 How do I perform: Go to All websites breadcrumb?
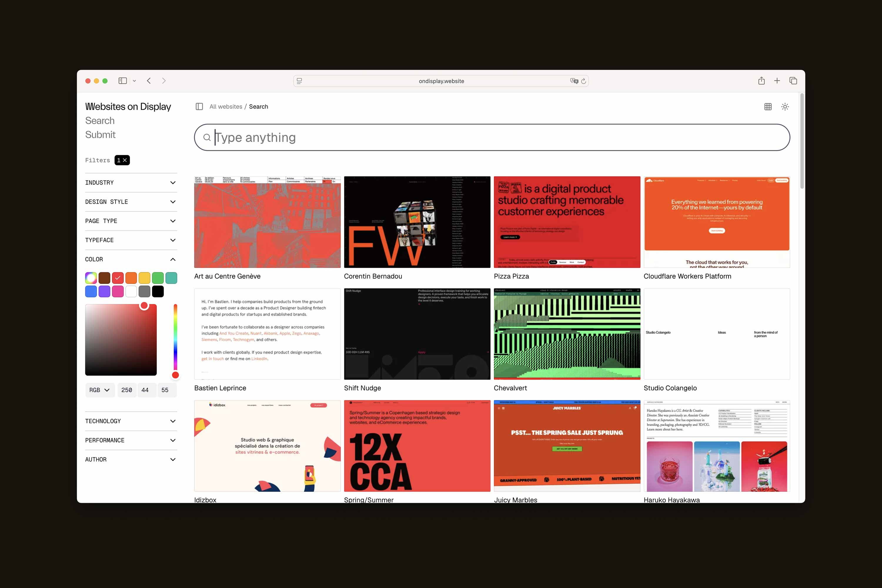[226, 106]
